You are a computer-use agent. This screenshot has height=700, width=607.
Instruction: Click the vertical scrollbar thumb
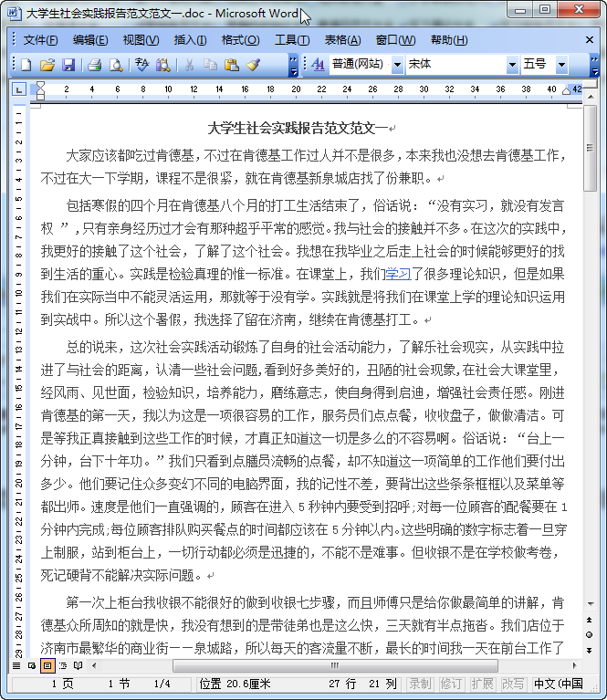point(590,148)
